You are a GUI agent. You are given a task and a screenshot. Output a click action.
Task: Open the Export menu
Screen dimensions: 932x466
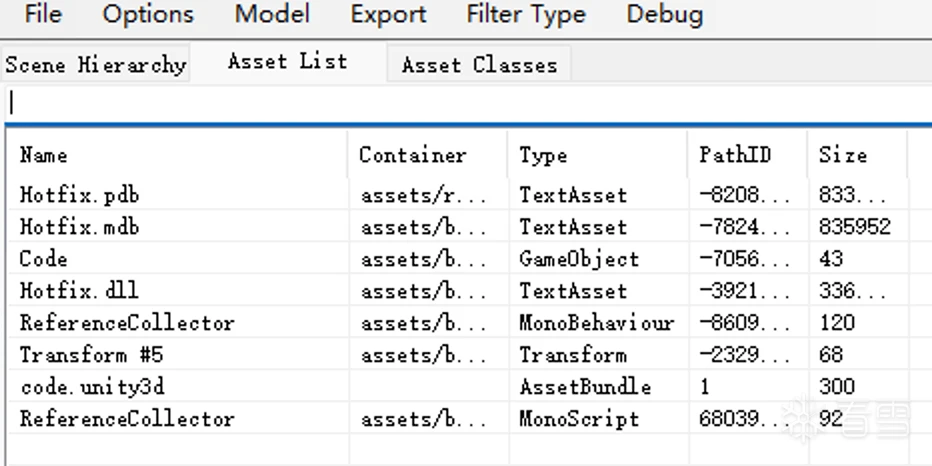click(x=388, y=14)
